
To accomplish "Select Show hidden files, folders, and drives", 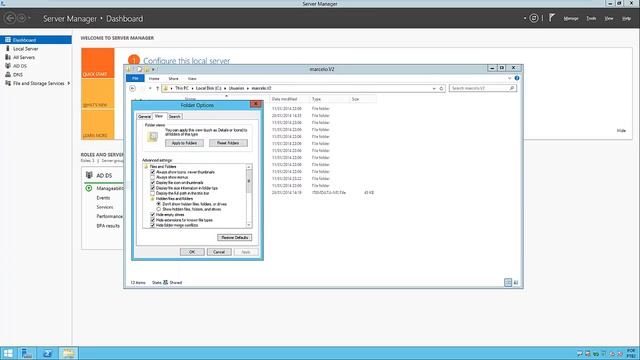I will [159, 209].
